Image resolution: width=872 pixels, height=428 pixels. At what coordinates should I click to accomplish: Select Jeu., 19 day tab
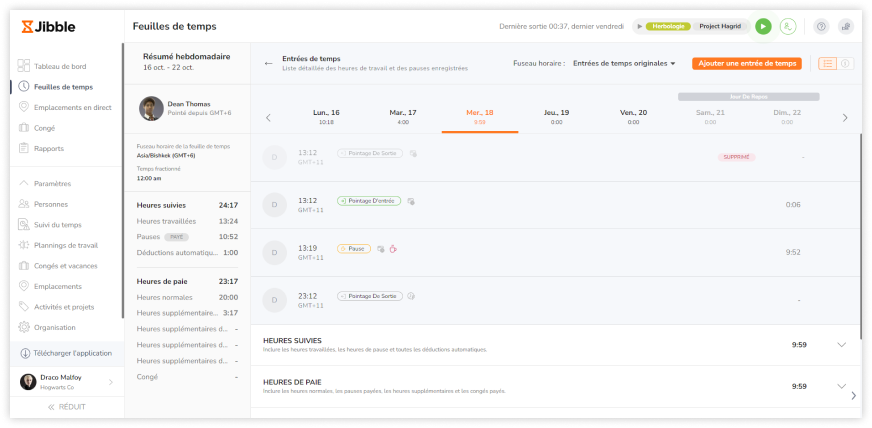tap(557, 117)
